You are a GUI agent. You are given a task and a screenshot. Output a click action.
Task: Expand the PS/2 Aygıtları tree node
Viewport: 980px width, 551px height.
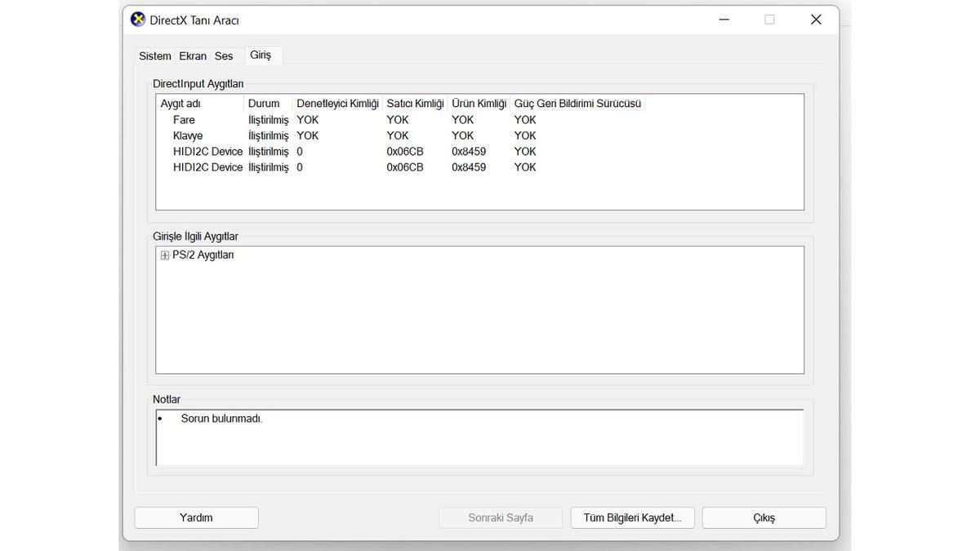(x=165, y=256)
